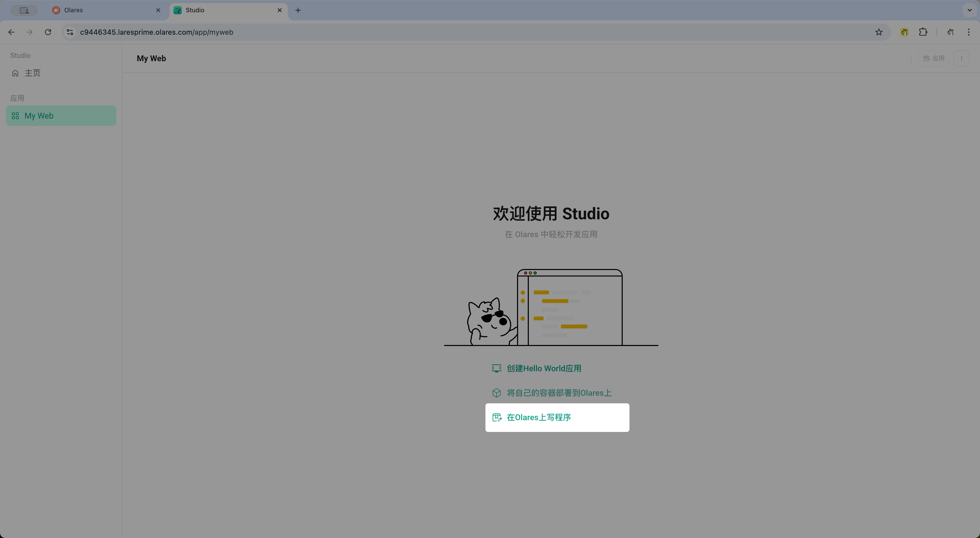Open the My Web app grid icon
980x538 pixels.
(x=15, y=116)
